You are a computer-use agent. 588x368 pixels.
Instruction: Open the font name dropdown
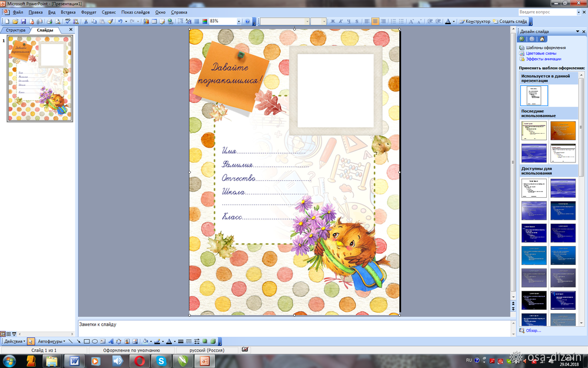click(307, 21)
